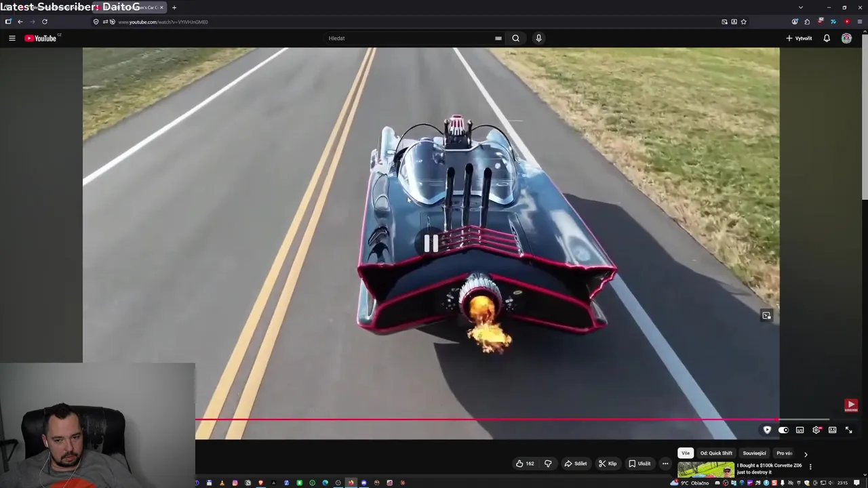Expand the tab list dropdown arrow
Image resolution: width=868 pixels, height=488 pixels.
pyautogui.click(x=801, y=7)
